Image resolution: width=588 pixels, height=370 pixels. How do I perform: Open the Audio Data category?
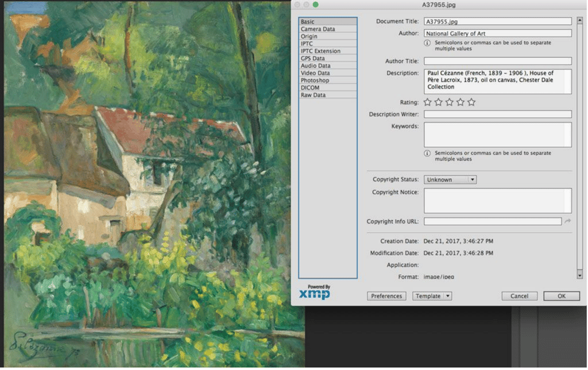click(x=328, y=65)
